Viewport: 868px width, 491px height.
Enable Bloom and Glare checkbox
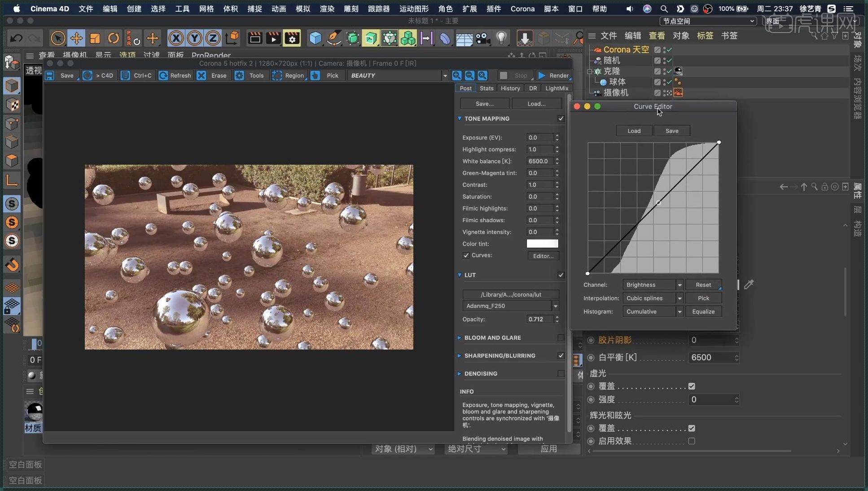561,337
